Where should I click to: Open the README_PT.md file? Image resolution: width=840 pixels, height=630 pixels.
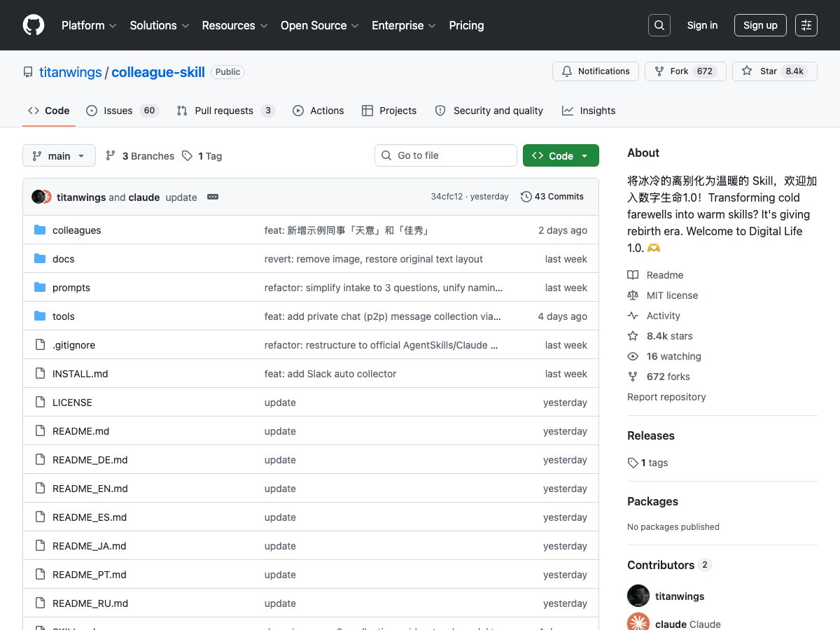click(90, 575)
